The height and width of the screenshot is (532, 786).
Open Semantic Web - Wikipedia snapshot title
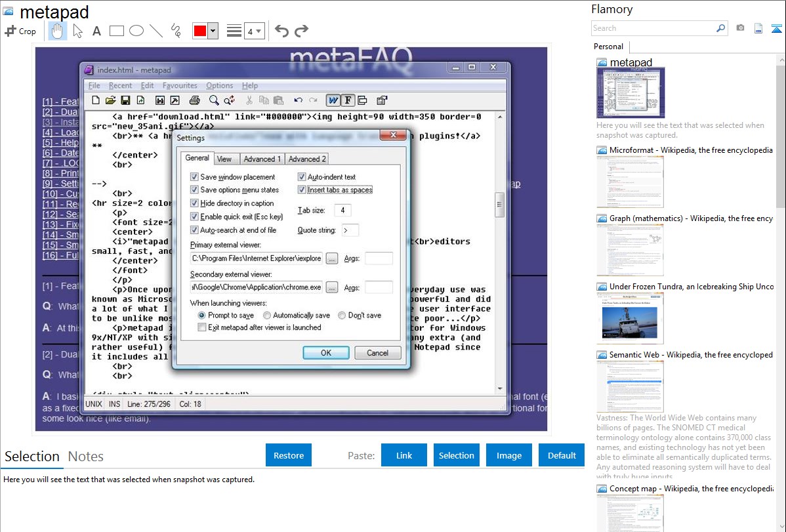point(691,355)
